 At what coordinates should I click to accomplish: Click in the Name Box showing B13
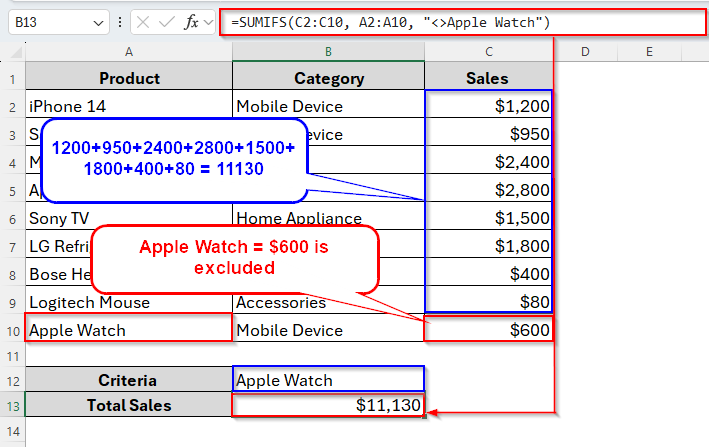pos(50,22)
